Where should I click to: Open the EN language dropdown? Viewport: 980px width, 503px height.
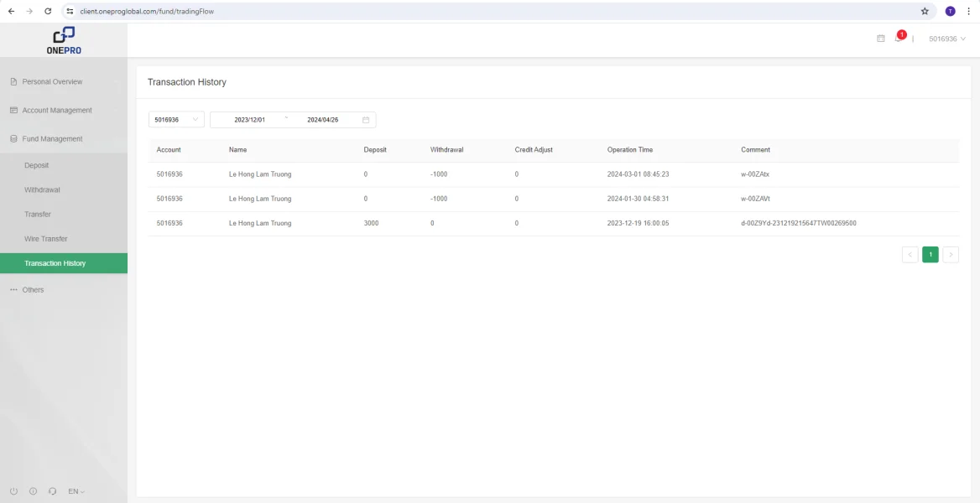[x=76, y=491]
